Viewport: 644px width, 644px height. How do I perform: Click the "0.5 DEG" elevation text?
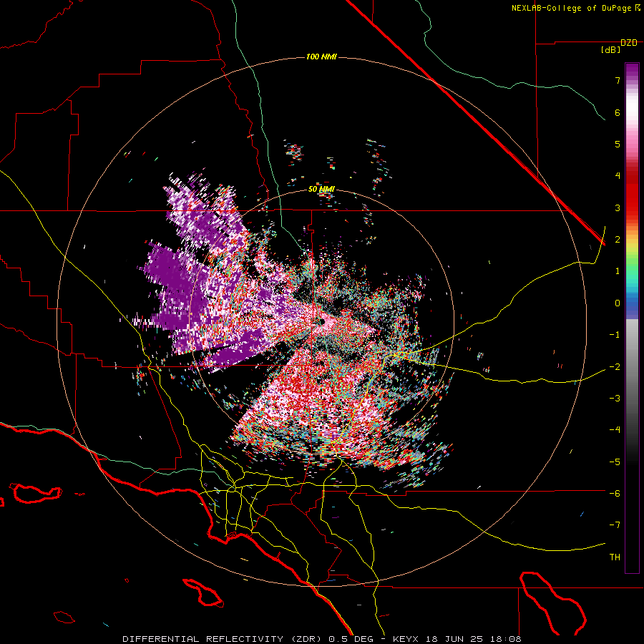click(x=351, y=639)
